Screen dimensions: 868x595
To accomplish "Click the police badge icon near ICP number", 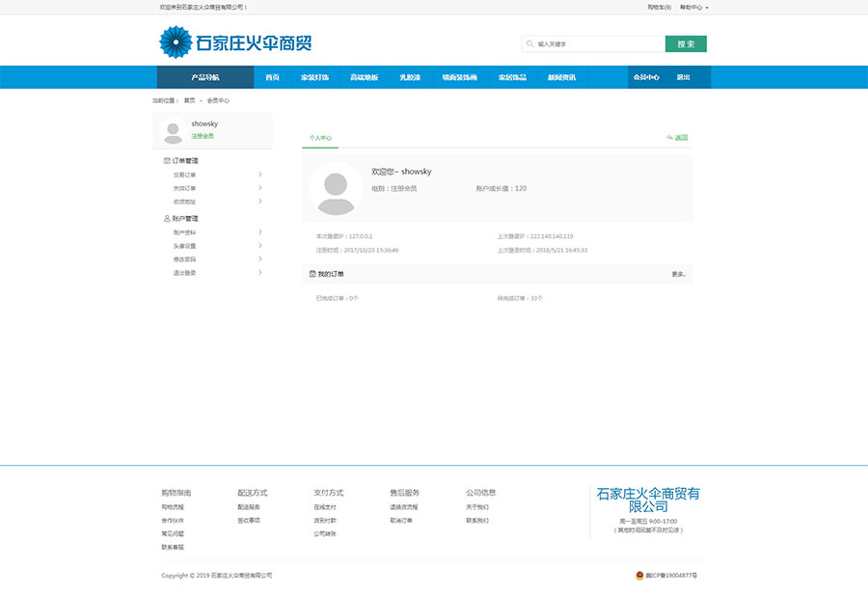I will [639, 576].
